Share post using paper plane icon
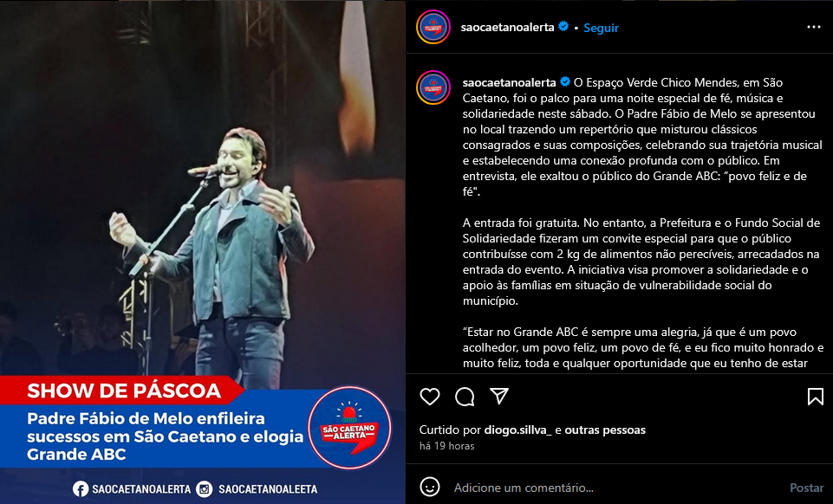 coord(499,396)
